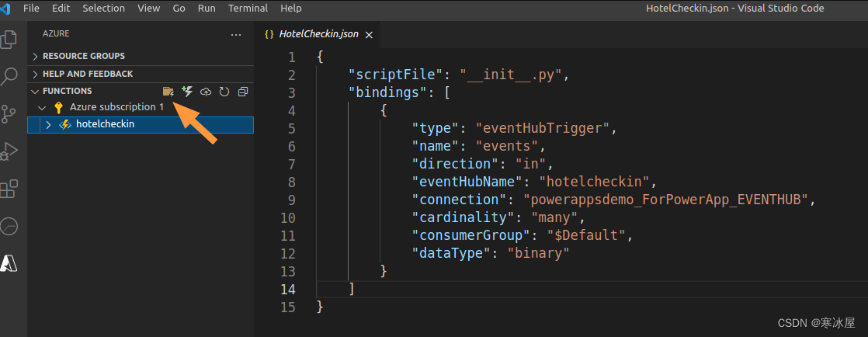The width and height of the screenshot is (868, 337).
Task: Open the Run menu
Action: [207, 9]
